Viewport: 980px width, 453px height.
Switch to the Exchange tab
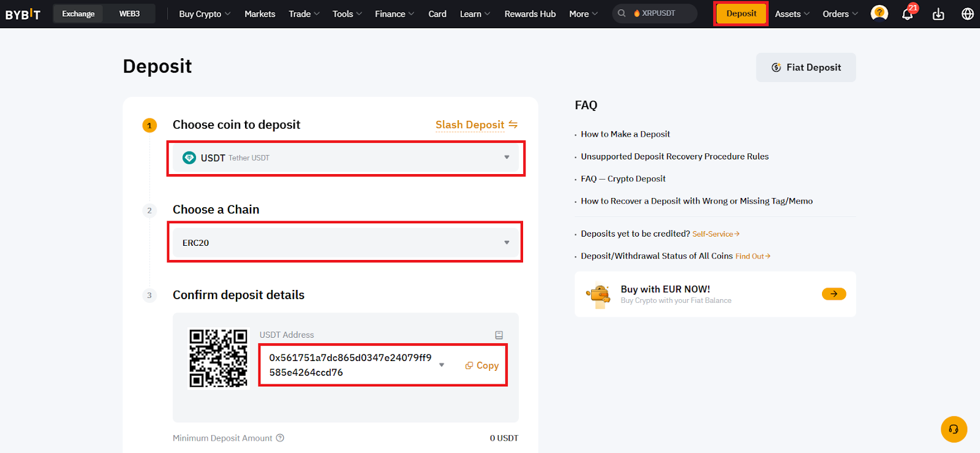[x=78, y=13]
